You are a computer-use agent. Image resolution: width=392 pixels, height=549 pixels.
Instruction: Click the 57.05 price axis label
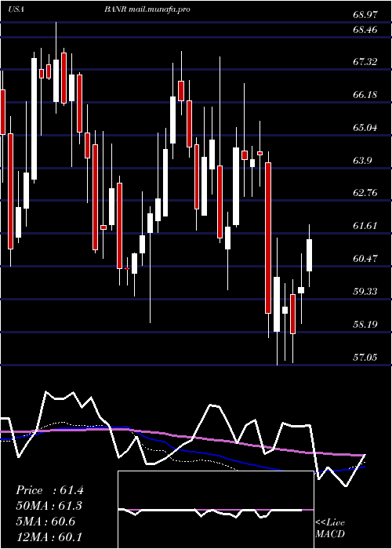(x=365, y=358)
